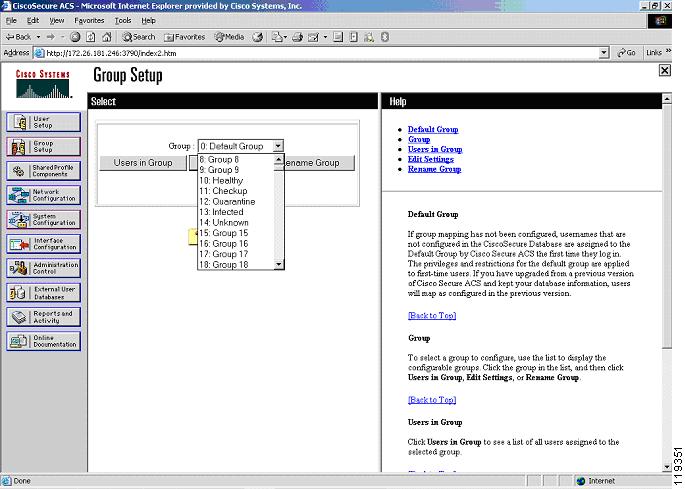Open Network Configuration section
This screenshot has height=489, width=685.
(43, 195)
